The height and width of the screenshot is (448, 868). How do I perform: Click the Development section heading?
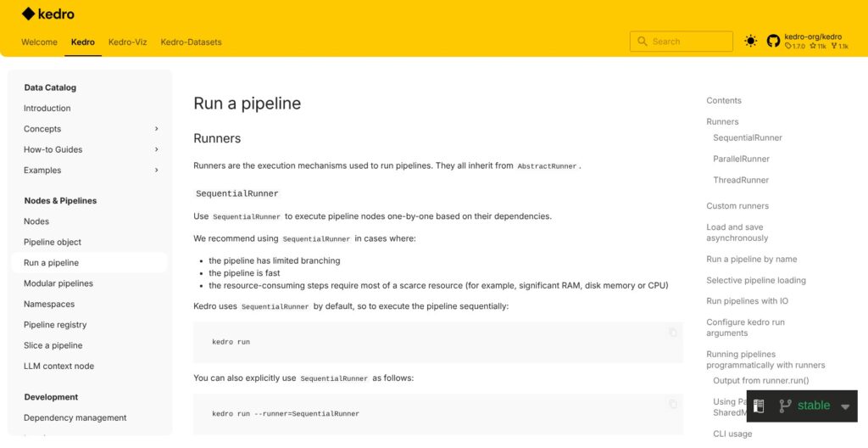[51, 398]
